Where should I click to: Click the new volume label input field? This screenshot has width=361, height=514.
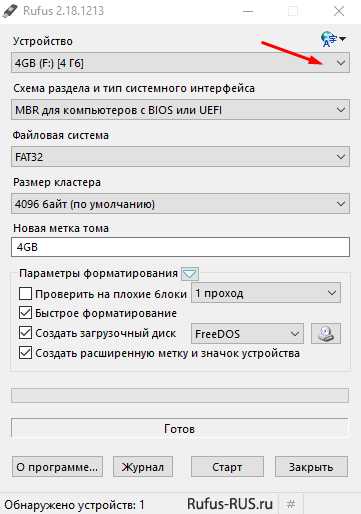click(180, 247)
